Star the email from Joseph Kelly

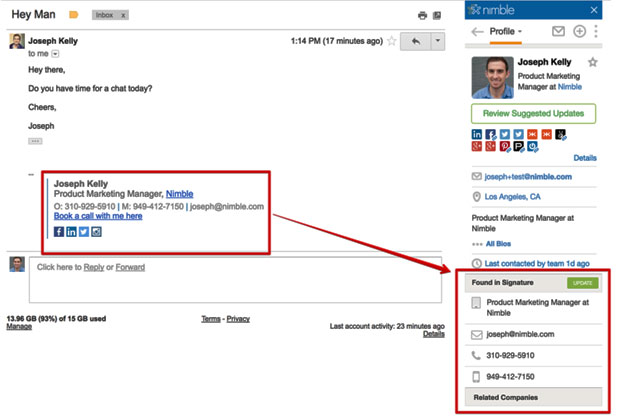point(391,41)
